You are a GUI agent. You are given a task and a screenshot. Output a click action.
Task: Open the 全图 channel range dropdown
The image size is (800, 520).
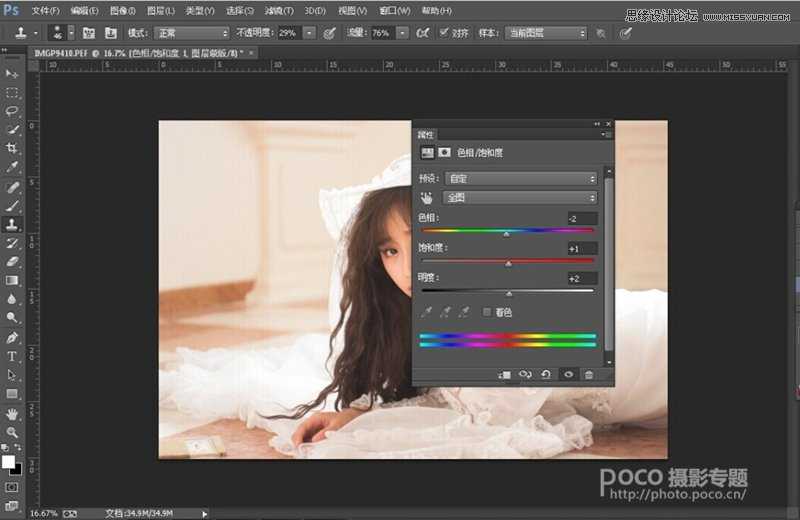[x=521, y=198]
